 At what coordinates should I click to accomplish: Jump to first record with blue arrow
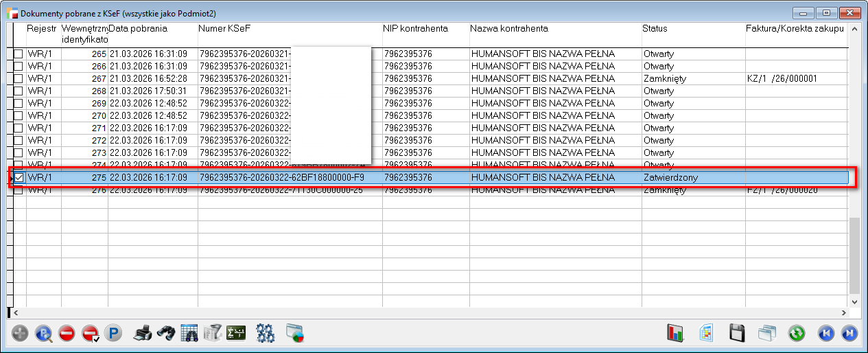tap(826, 334)
